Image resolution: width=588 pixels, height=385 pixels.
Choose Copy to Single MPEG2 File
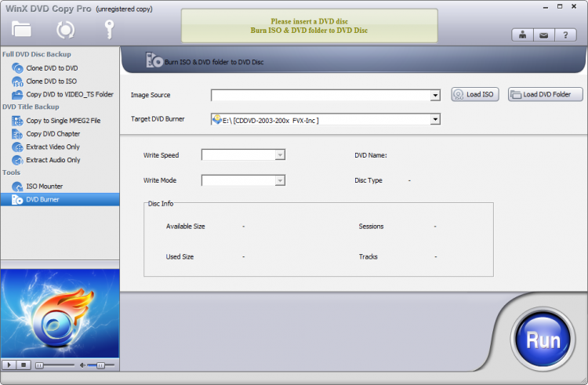[x=64, y=120]
